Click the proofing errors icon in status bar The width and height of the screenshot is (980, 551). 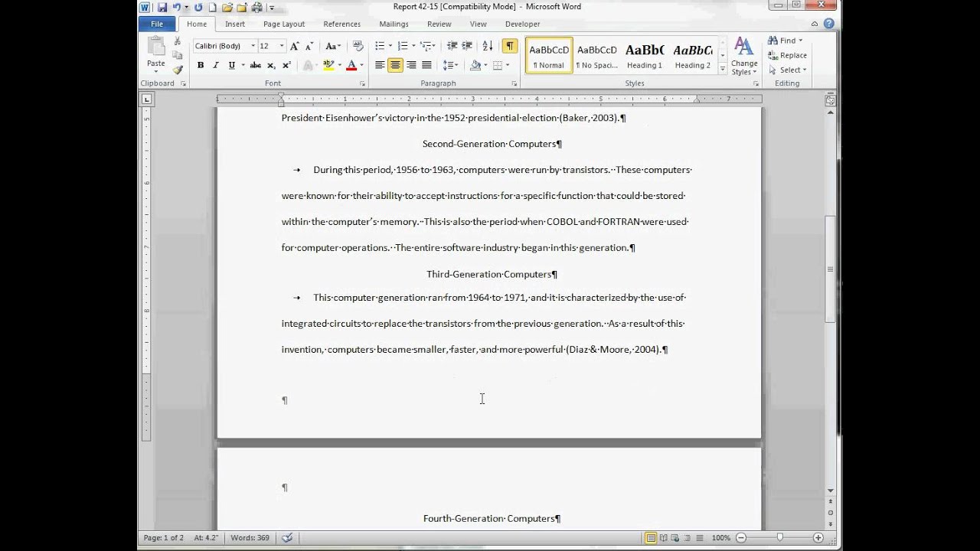[287, 538]
